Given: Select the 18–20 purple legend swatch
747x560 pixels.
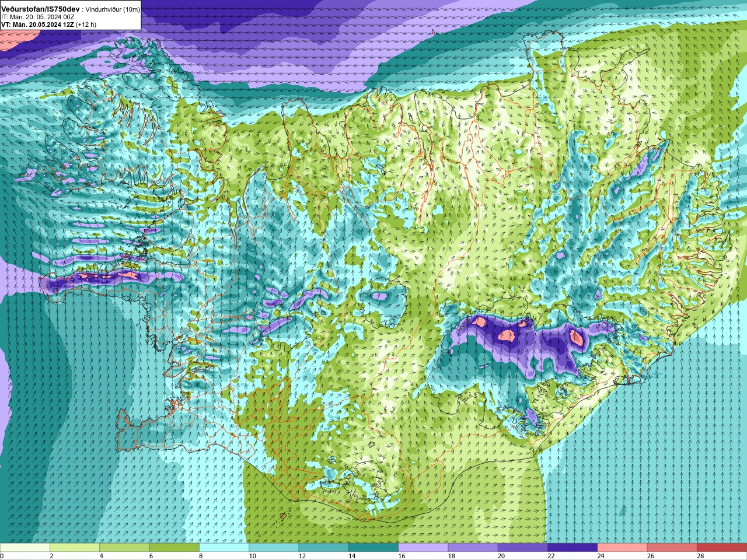Looking at the screenshot, I should [x=473, y=547].
